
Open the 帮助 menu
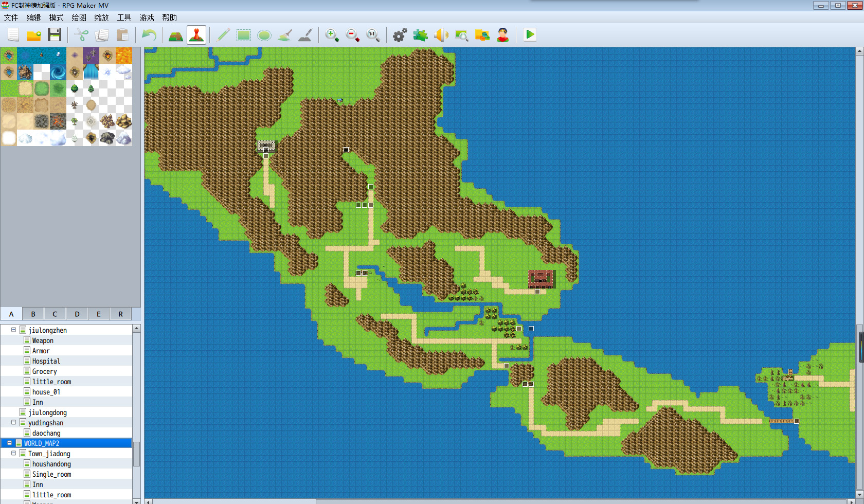(x=170, y=17)
